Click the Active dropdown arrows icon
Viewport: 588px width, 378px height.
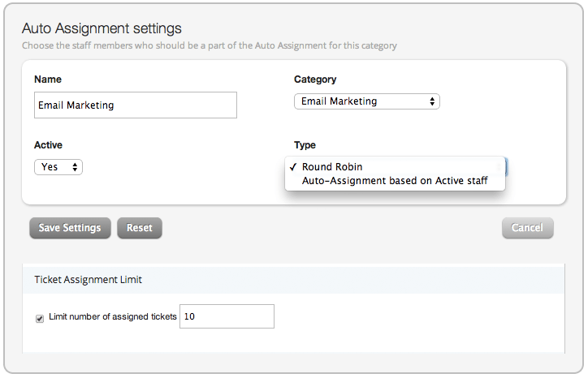pyautogui.click(x=75, y=167)
